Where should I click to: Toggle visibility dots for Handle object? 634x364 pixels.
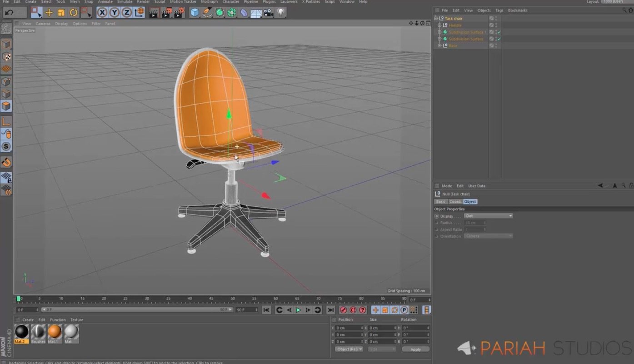(x=496, y=25)
